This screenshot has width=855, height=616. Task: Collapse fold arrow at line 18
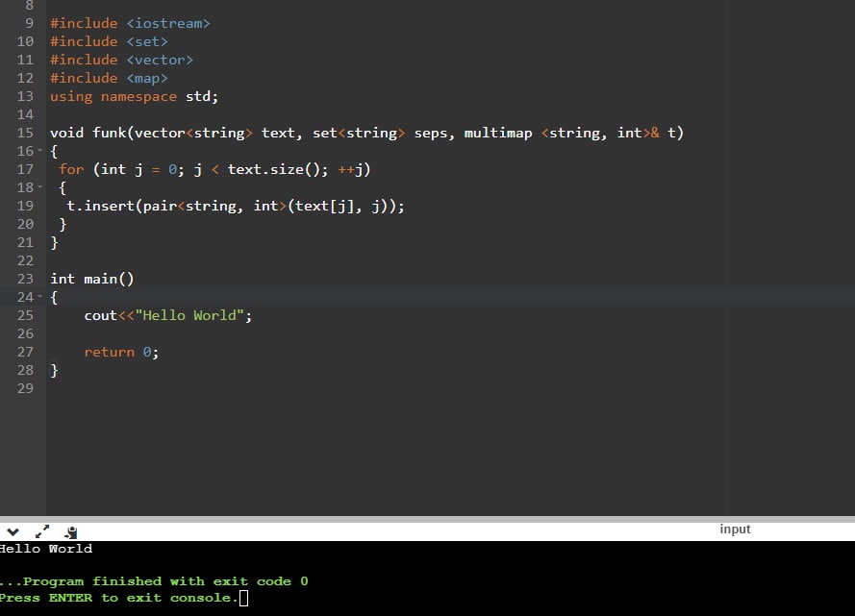39,187
